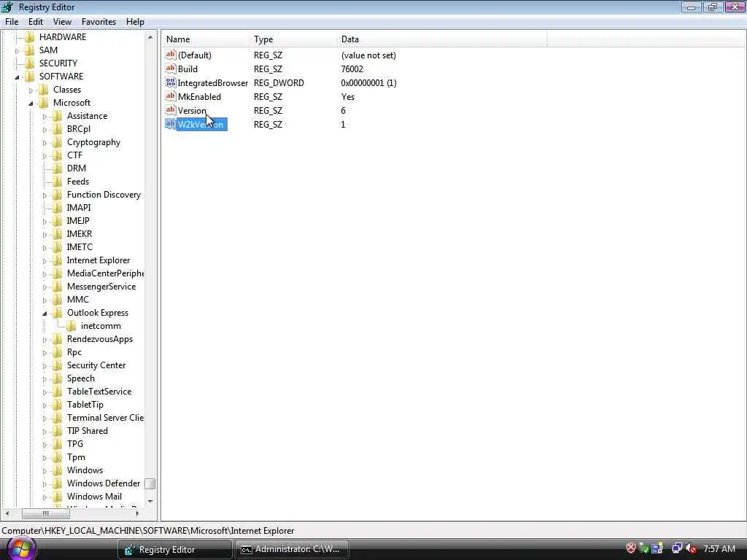Sort values by the Type column header

click(293, 39)
